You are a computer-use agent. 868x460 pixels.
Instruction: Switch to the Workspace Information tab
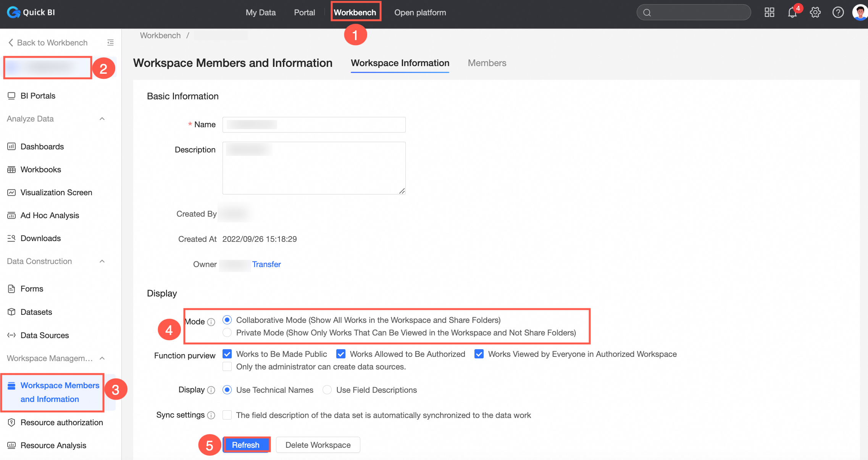[400, 63]
